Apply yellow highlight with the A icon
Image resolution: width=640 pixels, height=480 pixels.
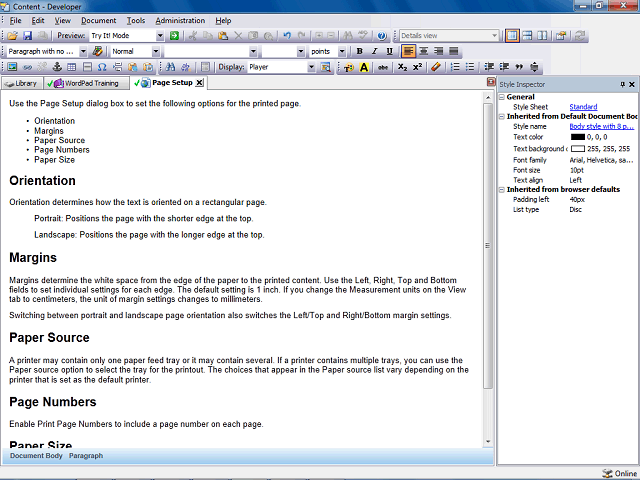pos(364,67)
